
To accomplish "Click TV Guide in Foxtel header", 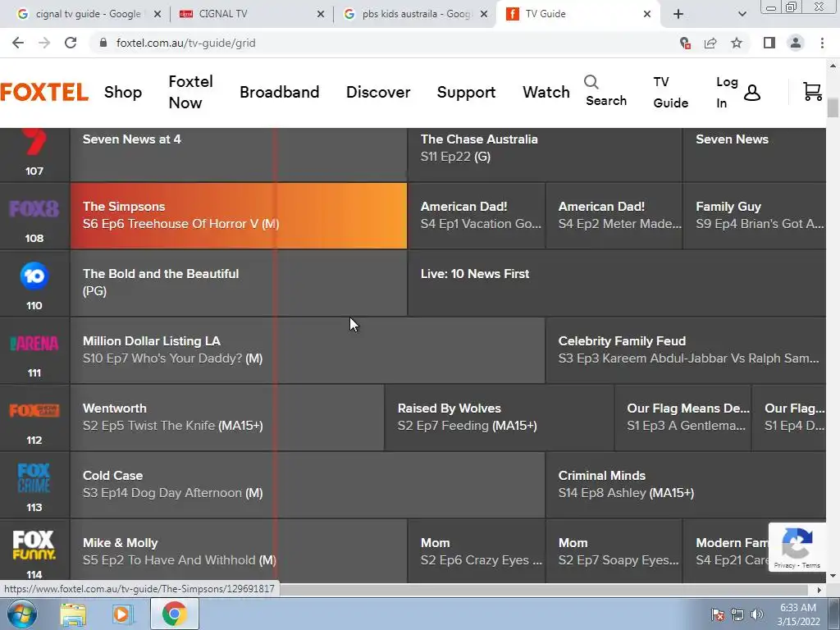I will click(671, 92).
